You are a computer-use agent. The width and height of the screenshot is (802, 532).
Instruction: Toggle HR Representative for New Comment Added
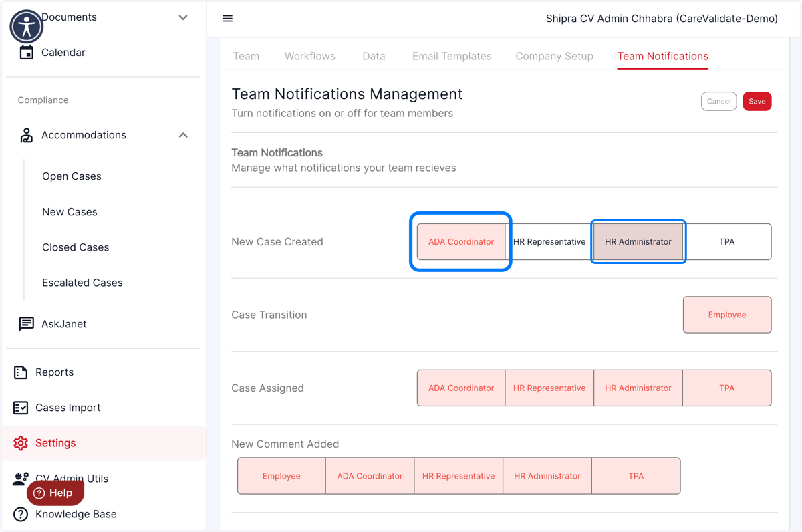tap(458, 476)
